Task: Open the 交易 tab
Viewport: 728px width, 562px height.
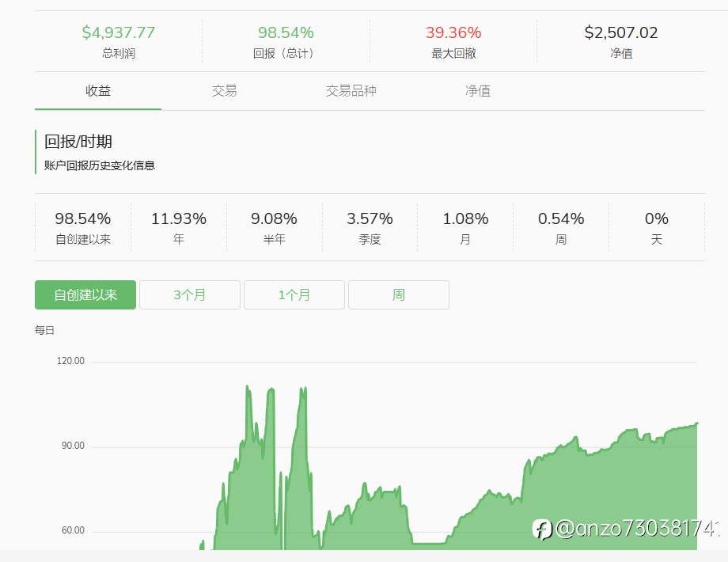Action: 224,91
